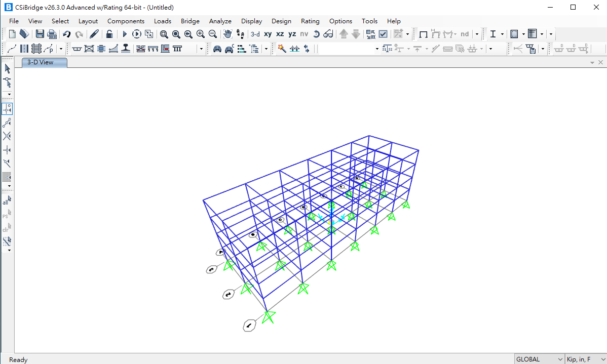Activate the Pan hand tool
607x364 pixels.
tap(227, 34)
